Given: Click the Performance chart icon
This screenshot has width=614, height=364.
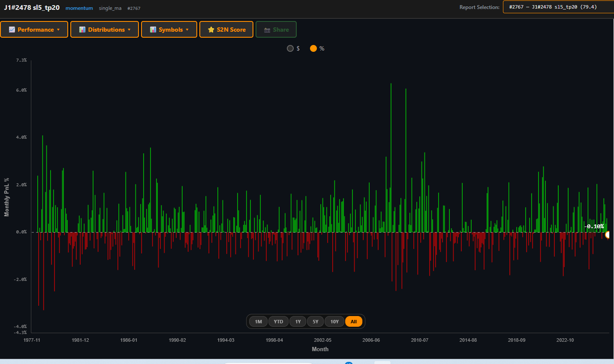Looking at the screenshot, I should click(12, 30).
